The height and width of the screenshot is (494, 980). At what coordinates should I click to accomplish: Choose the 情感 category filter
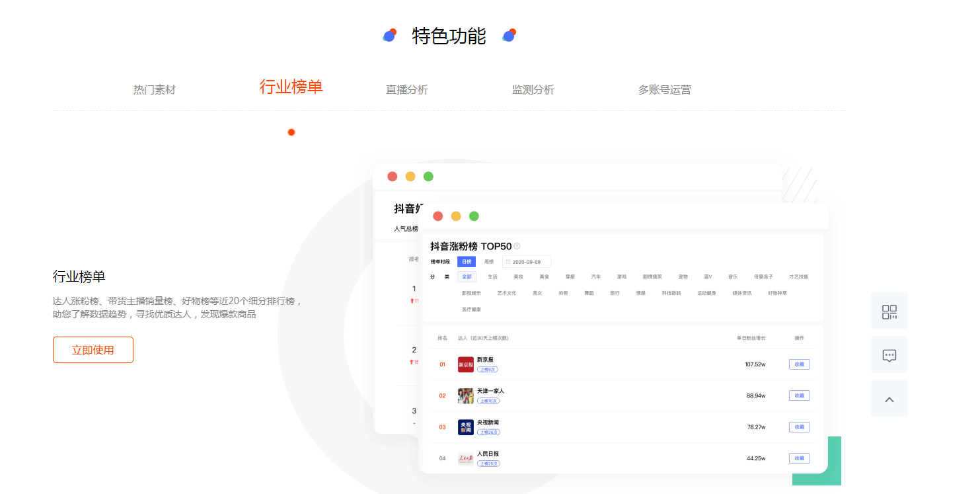point(641,293)
